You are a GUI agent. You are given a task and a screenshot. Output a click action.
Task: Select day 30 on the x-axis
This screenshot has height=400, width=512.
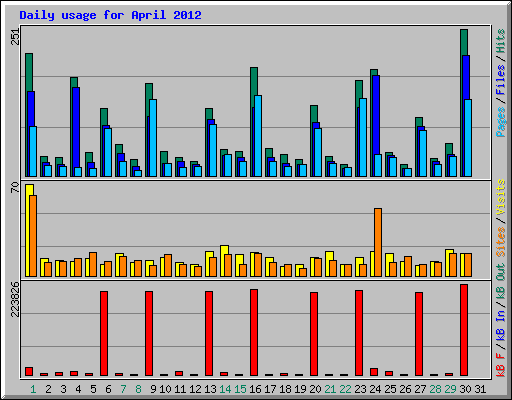465,389
